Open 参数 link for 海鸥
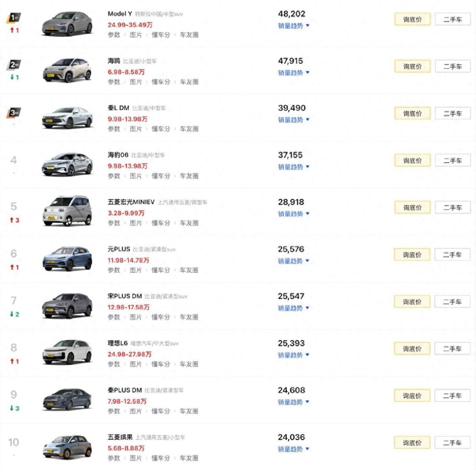 coord(114,82)
